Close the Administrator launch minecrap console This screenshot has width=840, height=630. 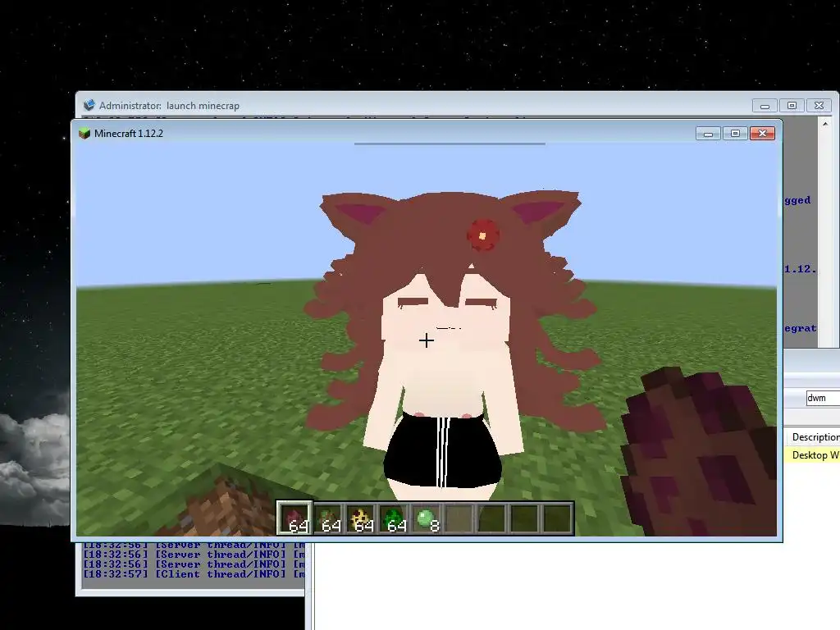point(819,106)
